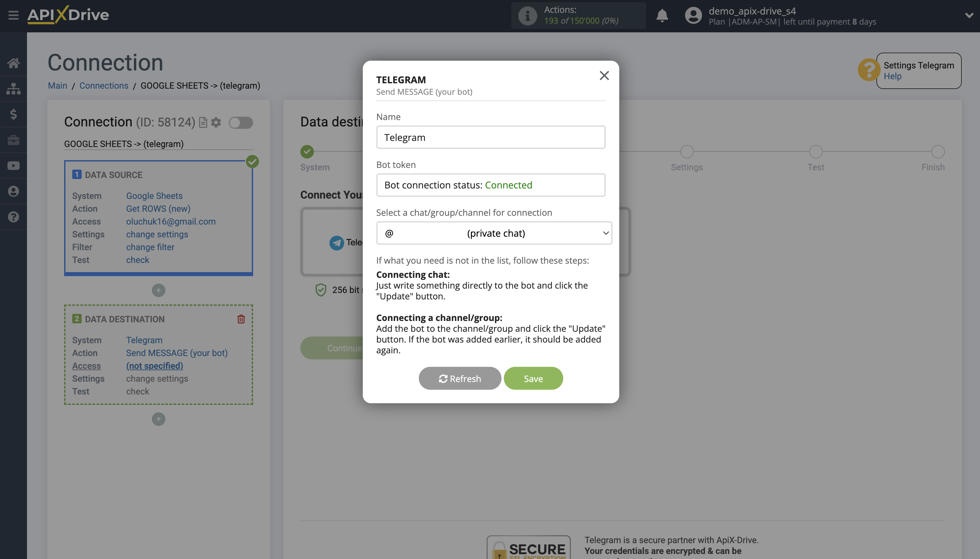Open the hamburger menu
This screenshot has width=980, height=559.
click(x=14, y=16)
